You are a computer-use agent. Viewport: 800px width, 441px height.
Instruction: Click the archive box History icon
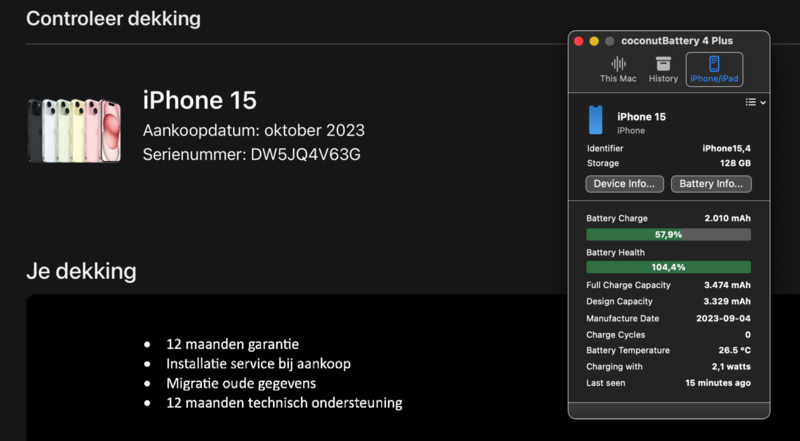(663, 64)
